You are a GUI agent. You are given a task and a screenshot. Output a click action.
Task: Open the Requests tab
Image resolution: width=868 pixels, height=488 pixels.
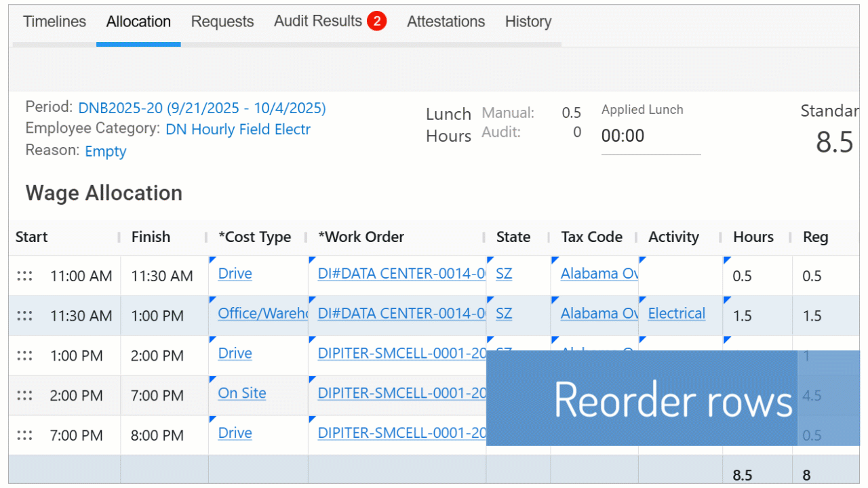point(222,22)
